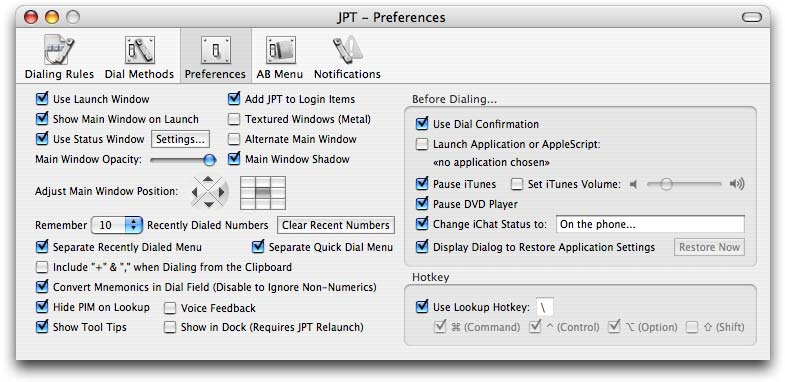This screenshot has width=785, height=382.
Task: Enable Alternate Main Window option
Action: pyautogui.click(x=234, y=139)
